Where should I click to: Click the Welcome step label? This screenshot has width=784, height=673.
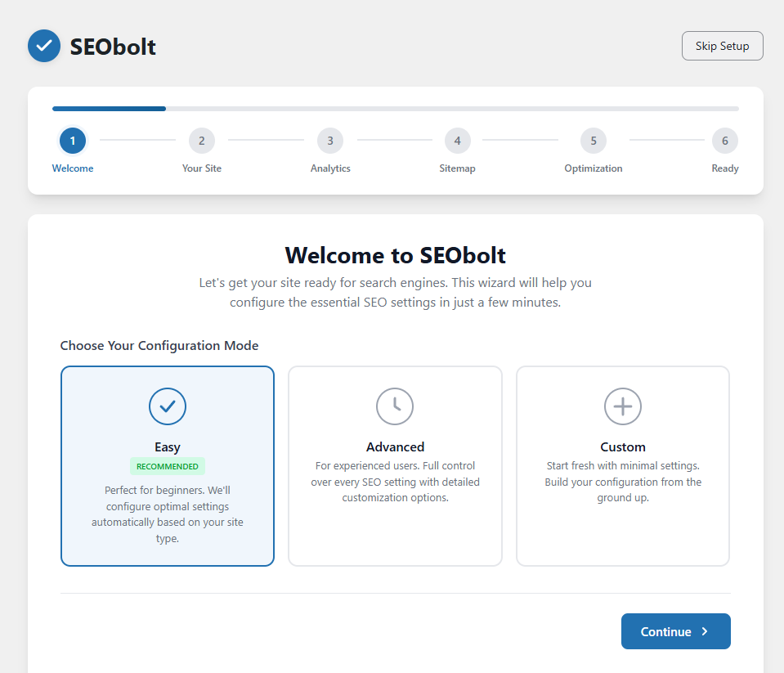pyautogui.click(x=73, y=168)
